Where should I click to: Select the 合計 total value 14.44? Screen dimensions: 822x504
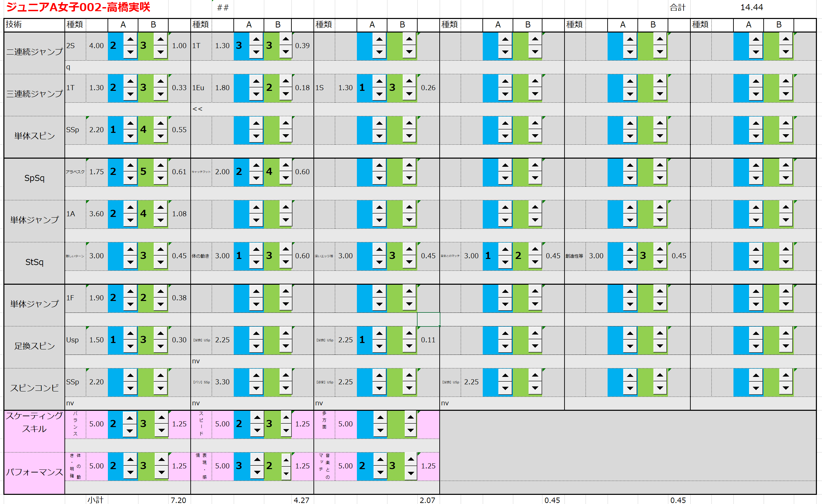[x=751, y=7]
